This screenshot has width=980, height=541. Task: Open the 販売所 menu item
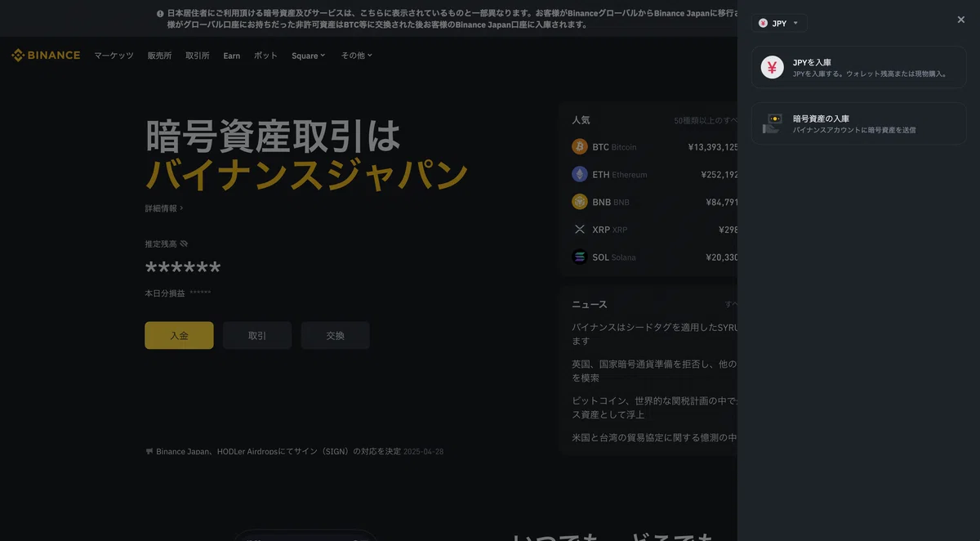159,56
